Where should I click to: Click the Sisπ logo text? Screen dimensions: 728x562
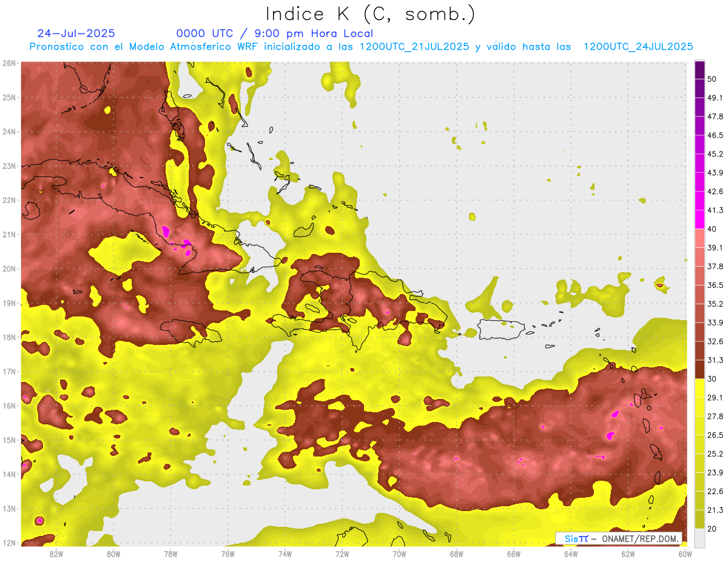(576, 538)
